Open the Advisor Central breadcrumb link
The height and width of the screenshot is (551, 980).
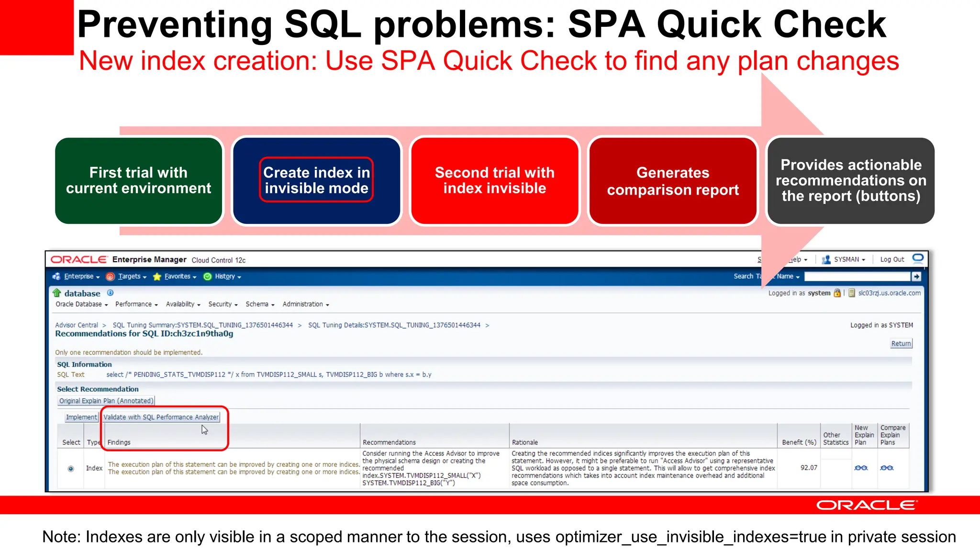(x=77, y=325)
